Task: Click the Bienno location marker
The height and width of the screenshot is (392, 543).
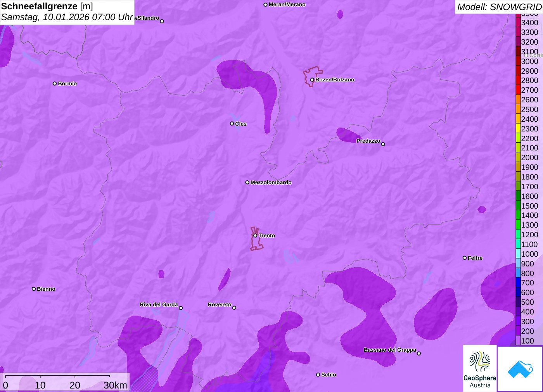Action: pyautogui.click(x=34, y=289)
